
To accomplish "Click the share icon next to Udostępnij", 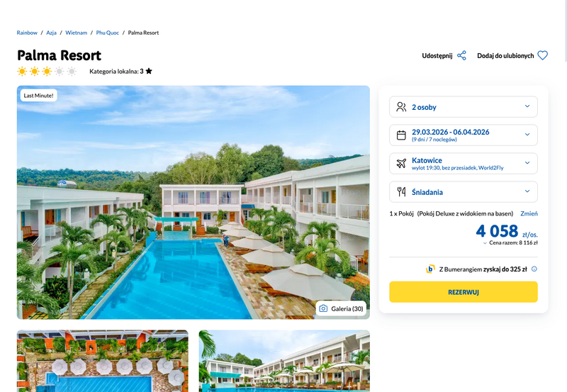I will [x=461, y=56].
